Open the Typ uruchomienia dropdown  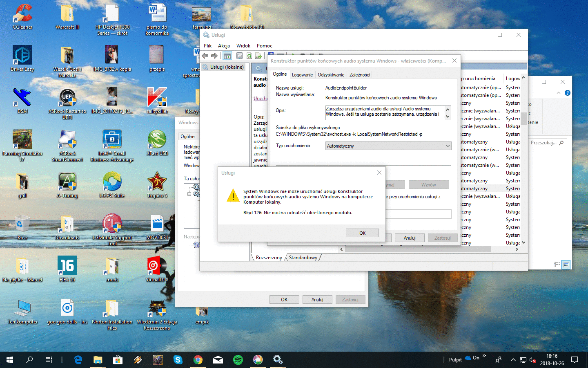(388, 146)
